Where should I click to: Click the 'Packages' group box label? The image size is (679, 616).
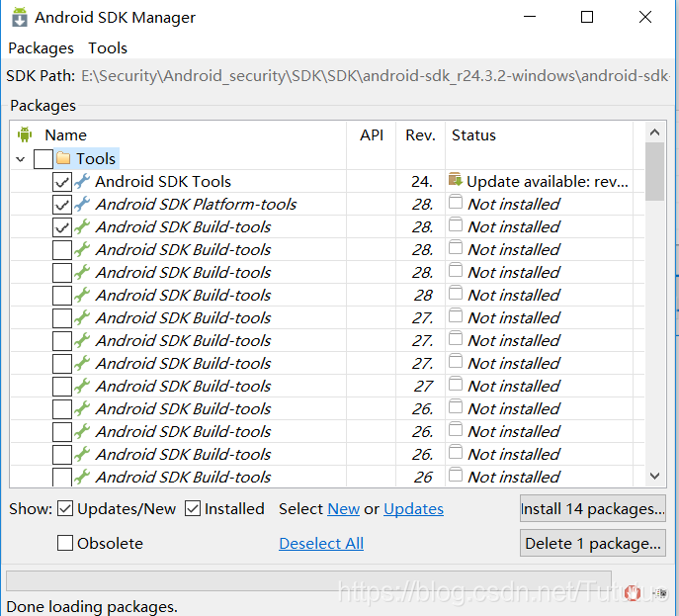click(42, 106)
